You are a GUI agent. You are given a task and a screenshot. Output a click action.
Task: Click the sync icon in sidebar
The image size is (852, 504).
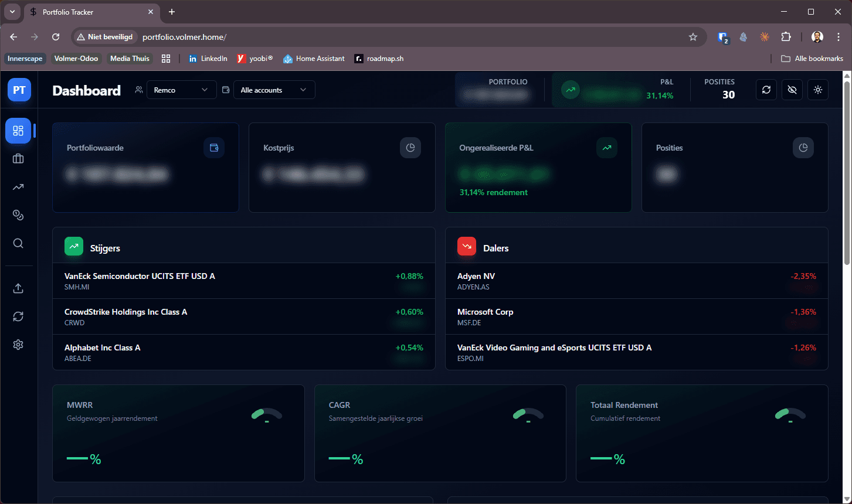point(18,316)
